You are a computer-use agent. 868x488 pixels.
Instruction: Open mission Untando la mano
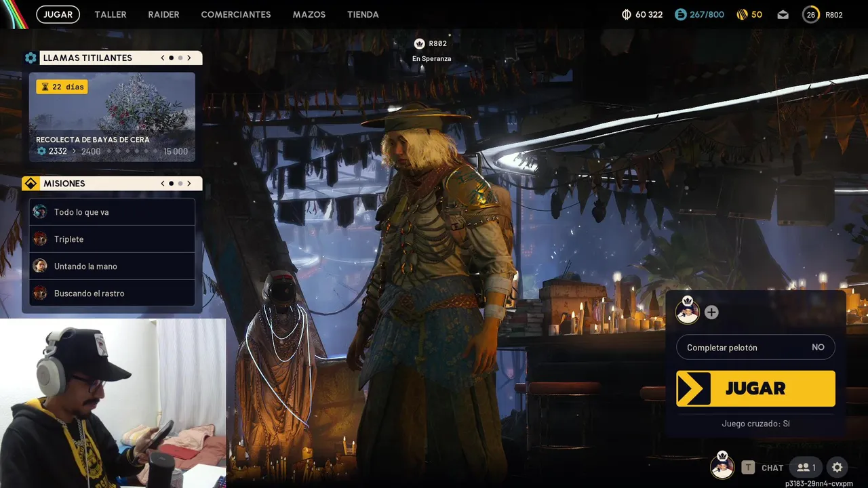[x=112, y=266]
